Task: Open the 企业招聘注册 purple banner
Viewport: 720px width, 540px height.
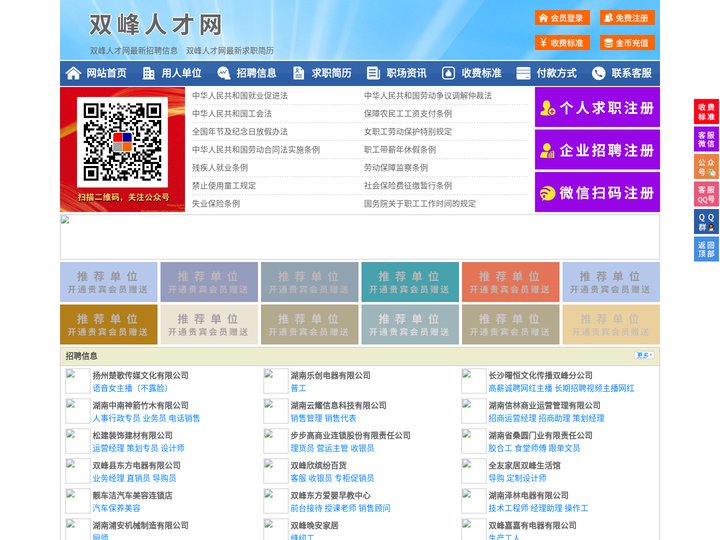Action: [597, 150]
